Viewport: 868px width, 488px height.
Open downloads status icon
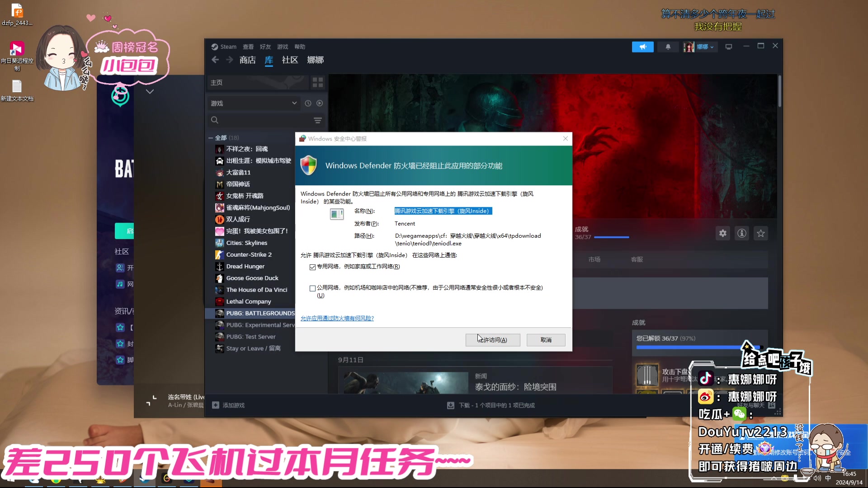(x=451, y=405)
